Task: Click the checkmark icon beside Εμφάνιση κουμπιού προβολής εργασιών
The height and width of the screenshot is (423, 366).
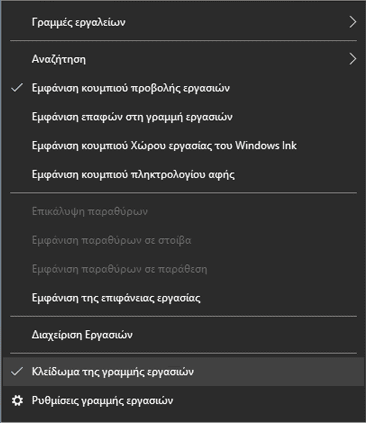Action: (17, 88)
